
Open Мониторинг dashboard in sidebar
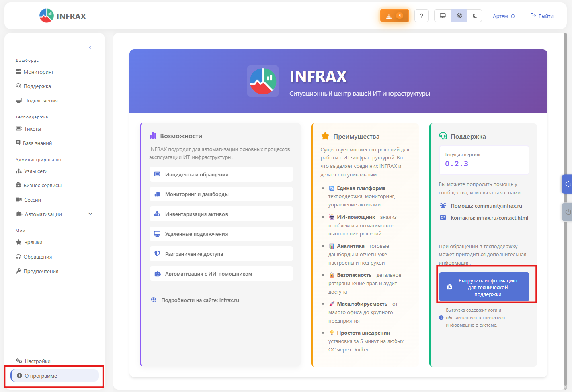click(39, 72)
